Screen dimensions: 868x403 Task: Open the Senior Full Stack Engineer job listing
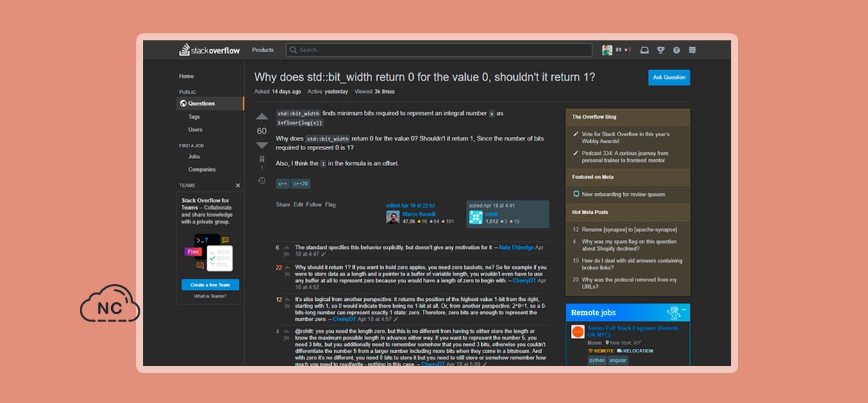click(633, 331)
